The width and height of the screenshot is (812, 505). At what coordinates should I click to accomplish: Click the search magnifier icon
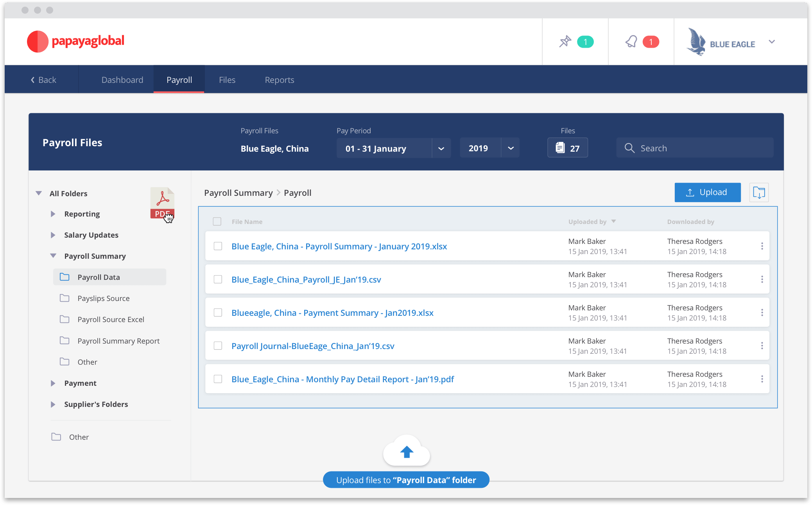[x=629, y=148]
